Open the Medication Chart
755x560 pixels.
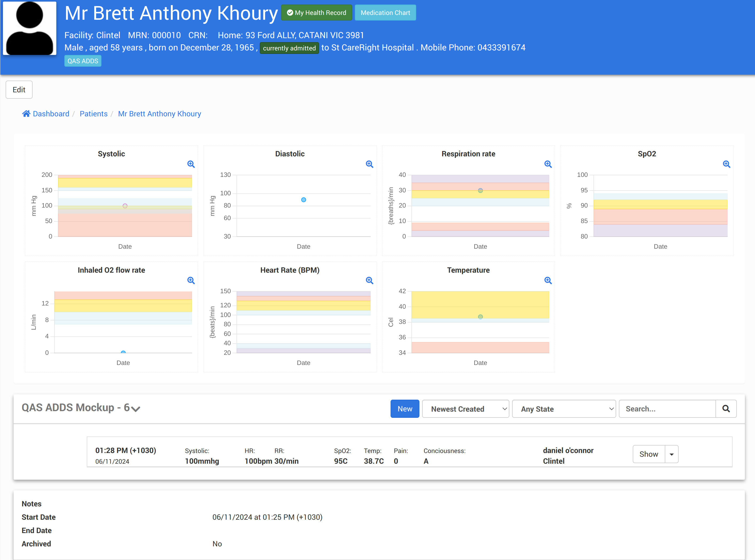click(385, 13)
